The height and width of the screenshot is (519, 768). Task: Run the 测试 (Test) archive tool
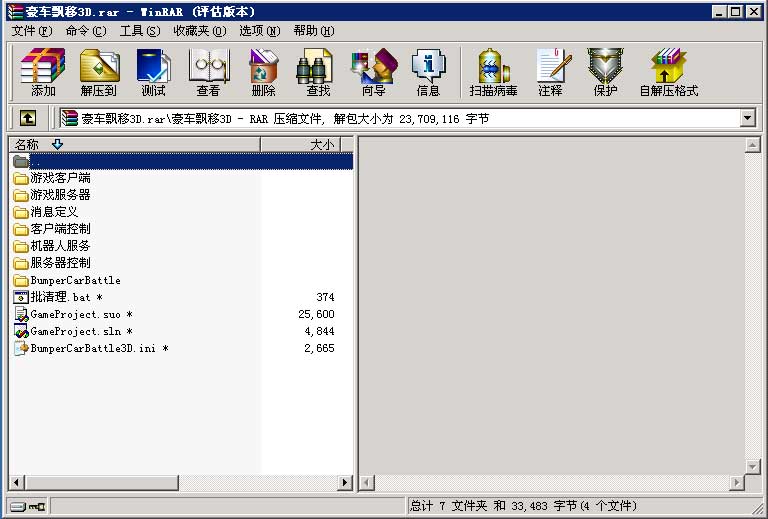(153, 72)
